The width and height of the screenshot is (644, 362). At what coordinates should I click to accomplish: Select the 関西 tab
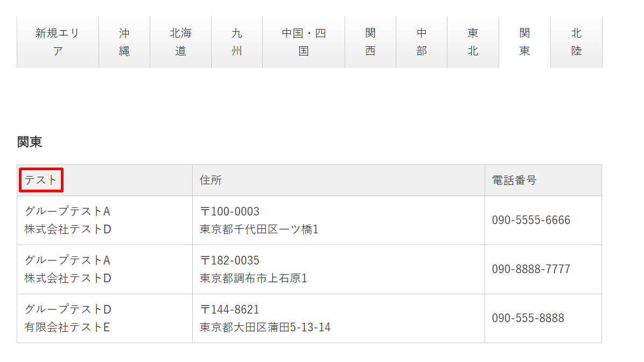(370, 42)
